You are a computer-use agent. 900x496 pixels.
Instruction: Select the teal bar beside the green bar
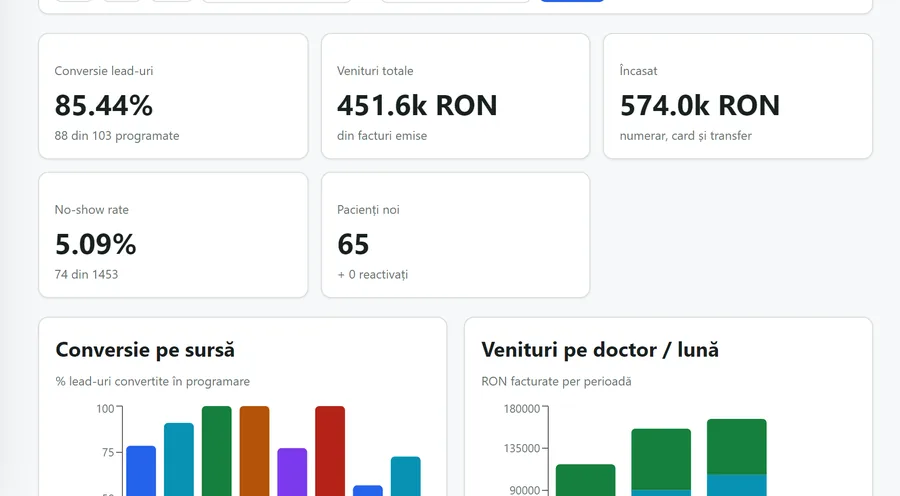tap(179, 459)
